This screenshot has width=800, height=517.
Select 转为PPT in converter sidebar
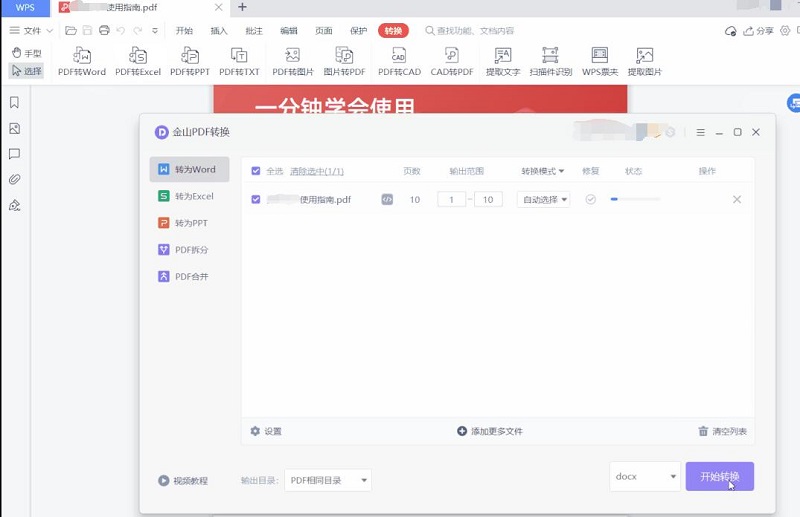pyautogui.click(x=189, y=223)
